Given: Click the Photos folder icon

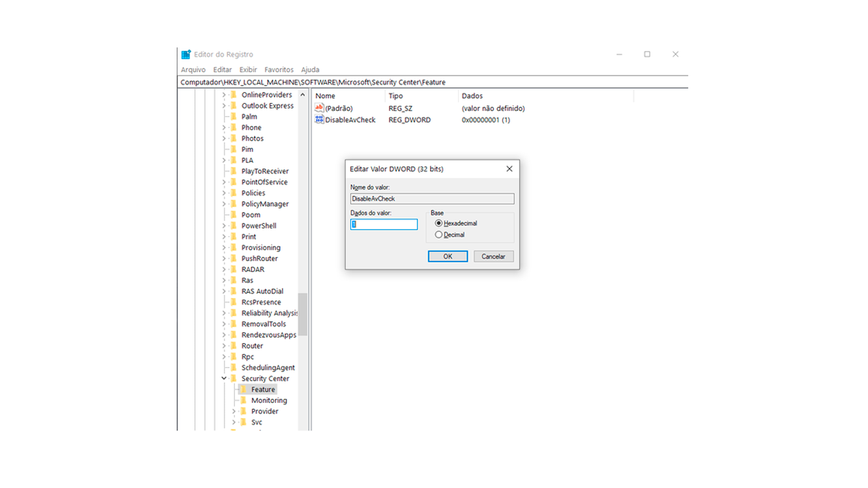Looking at the screenshot, I should pos(234,138).
